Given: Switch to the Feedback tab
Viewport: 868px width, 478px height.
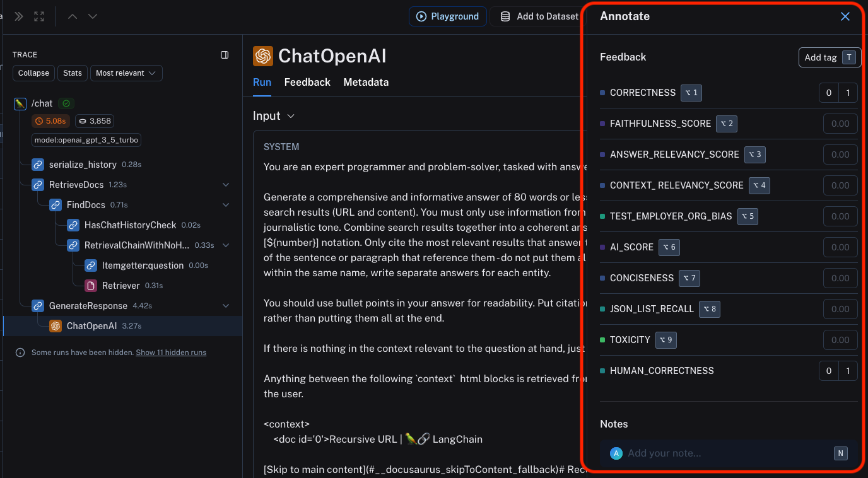Looking at the screenshot, I should pos(307,82).
